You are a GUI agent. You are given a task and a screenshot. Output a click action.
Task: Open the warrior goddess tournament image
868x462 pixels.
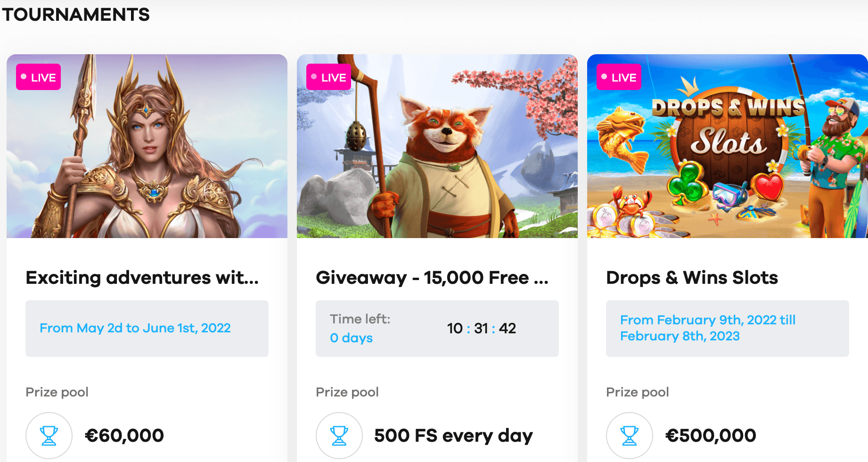147,146
